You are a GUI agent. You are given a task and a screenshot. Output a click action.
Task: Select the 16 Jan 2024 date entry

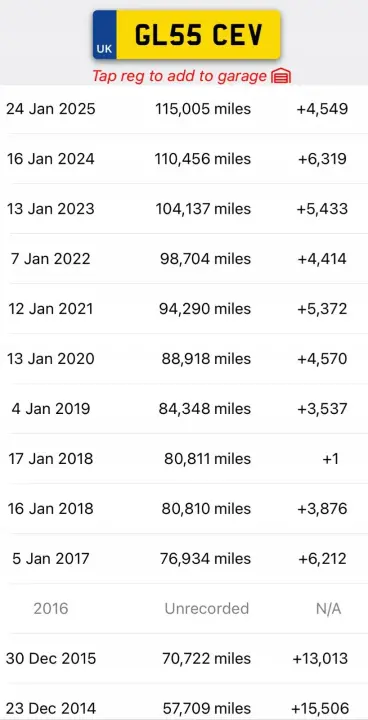(x=51, y=159)
